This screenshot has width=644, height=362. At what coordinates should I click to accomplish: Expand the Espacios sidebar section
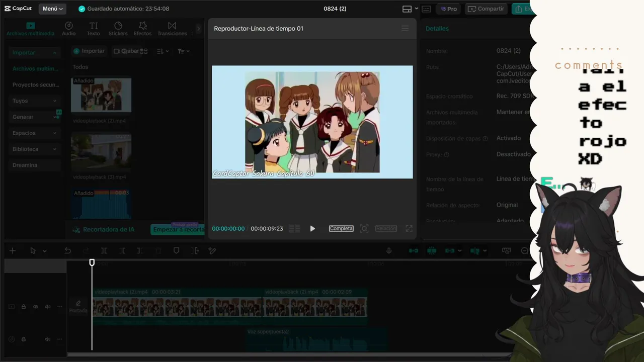(x=35, y=133)
